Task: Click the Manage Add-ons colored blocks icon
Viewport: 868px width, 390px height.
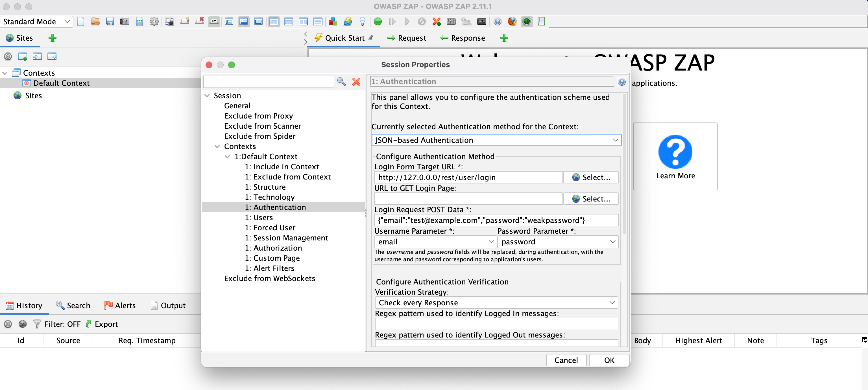Action: pyautogui.click(x=333, y=21)
